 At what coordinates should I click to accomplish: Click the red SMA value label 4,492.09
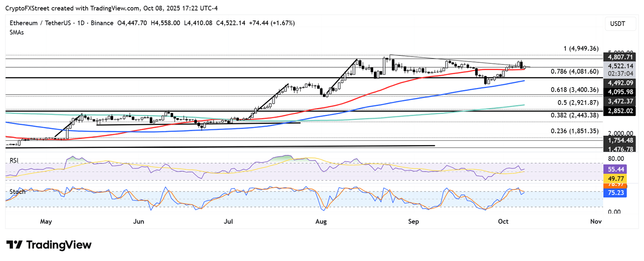pyautogui.click(x=619, y=83)
